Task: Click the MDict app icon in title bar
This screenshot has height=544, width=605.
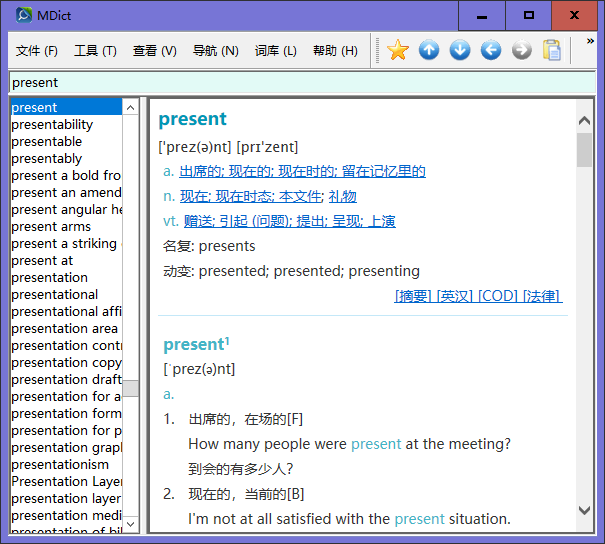Action: click(23, 15)
